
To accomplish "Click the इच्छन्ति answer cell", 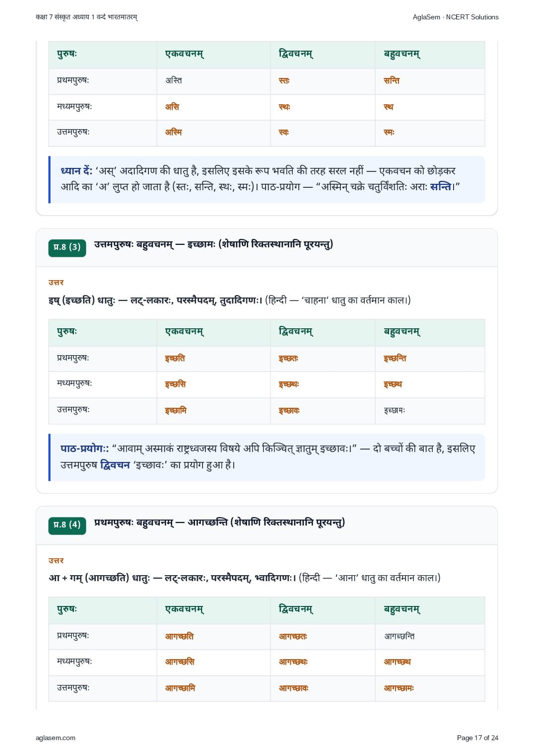I will 430,359.
